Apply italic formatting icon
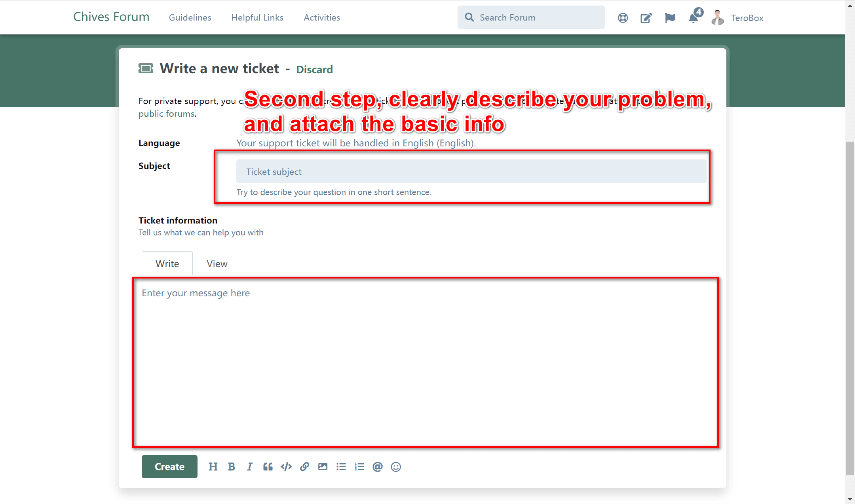This screenshot has width=855, height=504. (x=249, y=467)
